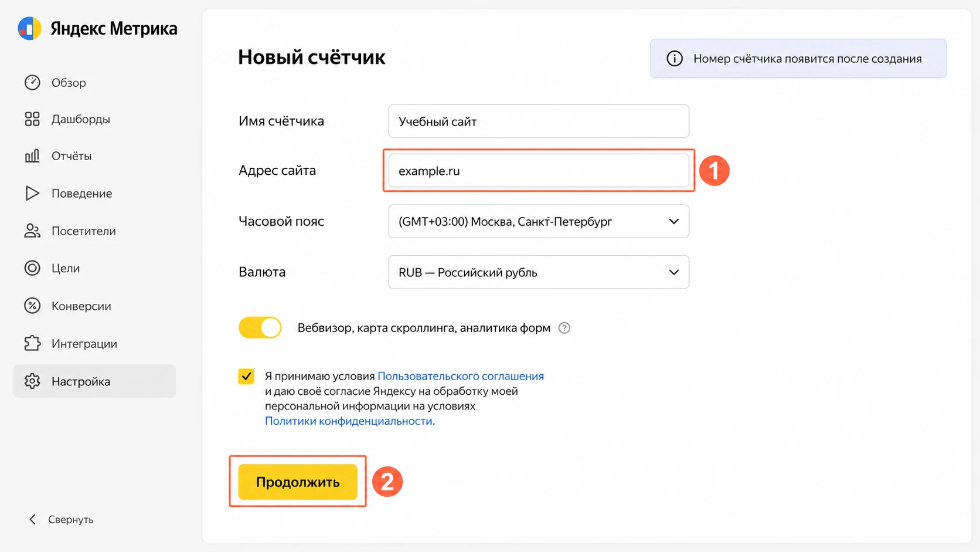The image size is (980, 552).
Task: Open the Обзор menu item
Action: coord(94,83)
